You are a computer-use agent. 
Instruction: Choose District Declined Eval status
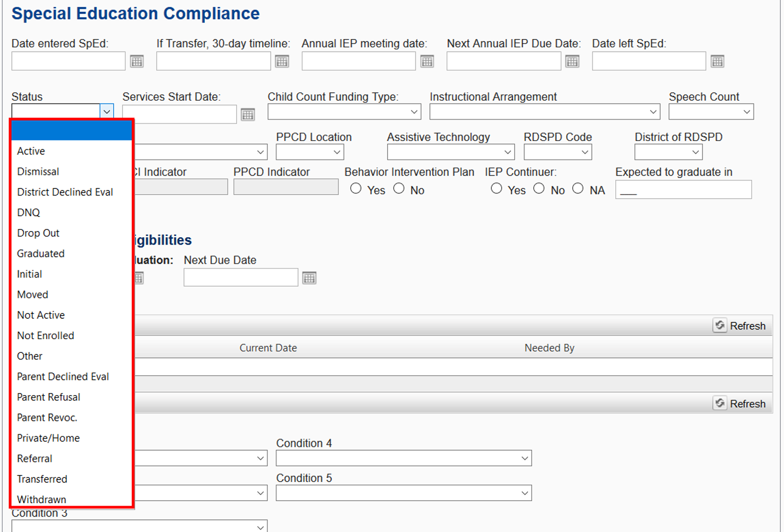pyautogui.click(x=72, y=192)
